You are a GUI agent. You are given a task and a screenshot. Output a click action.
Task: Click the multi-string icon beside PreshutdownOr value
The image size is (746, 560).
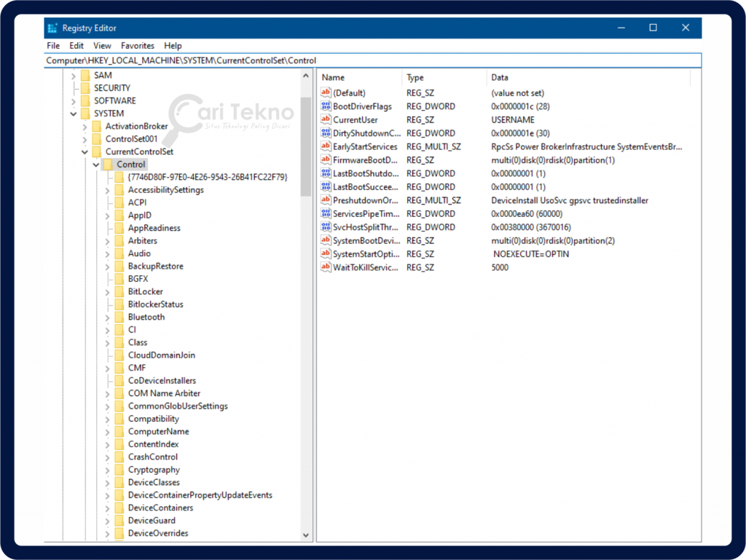[326, 200]
